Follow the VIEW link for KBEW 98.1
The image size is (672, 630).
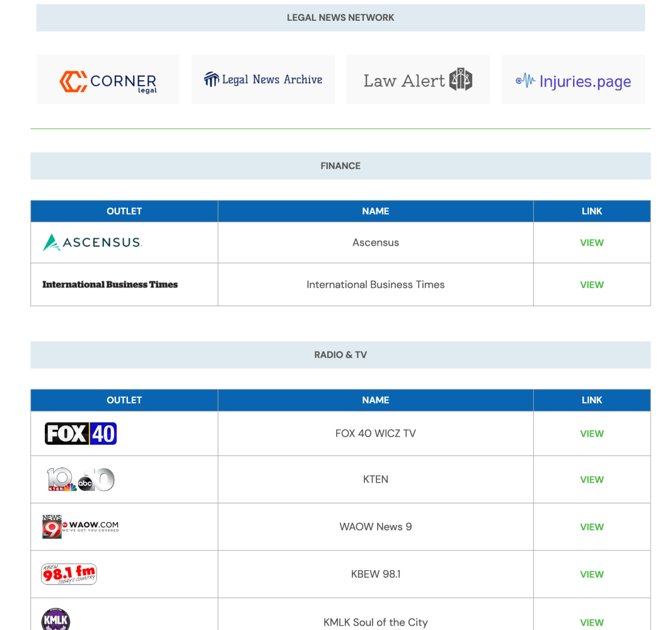pos(591,574)
